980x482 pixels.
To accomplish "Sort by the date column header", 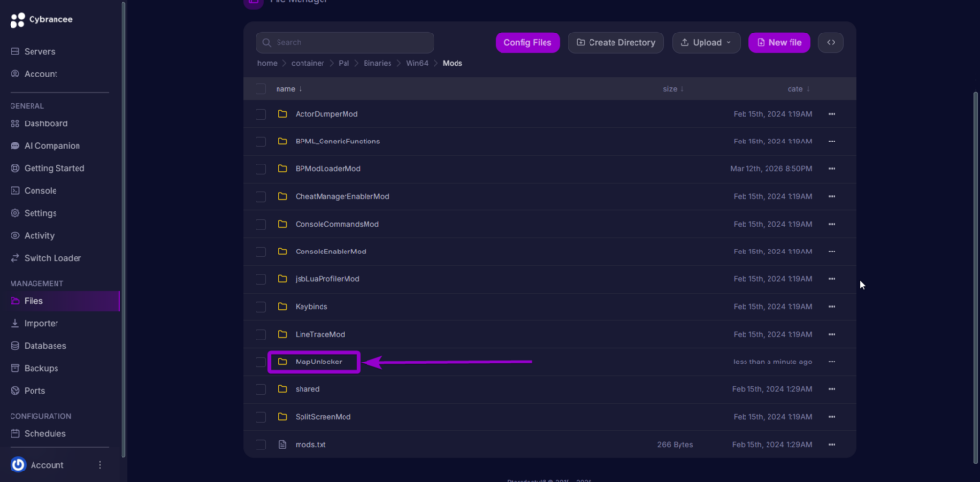I will pyautogui.click(x=797, y=89).
